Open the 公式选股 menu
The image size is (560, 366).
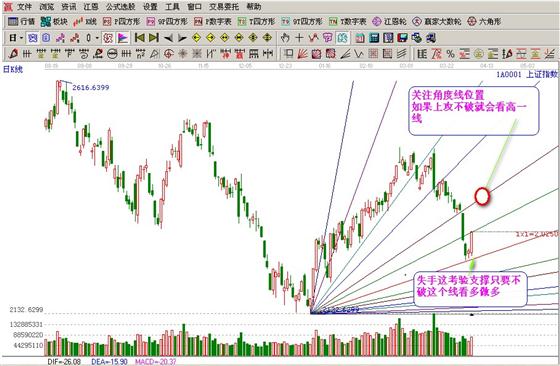click(121, 6)
